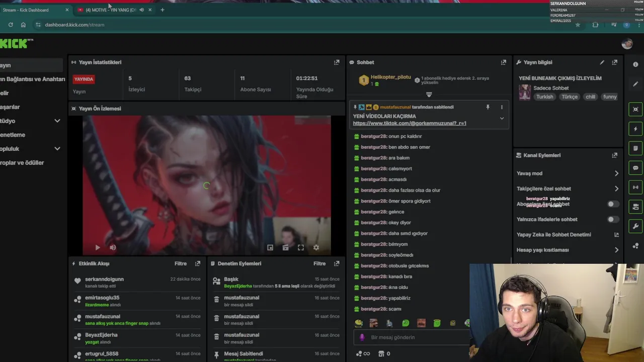Viewport: 644px width, 362px height.
Task: Toggle the broadcast signal widget icon in sidebar
Action: [x=635, y=188]
